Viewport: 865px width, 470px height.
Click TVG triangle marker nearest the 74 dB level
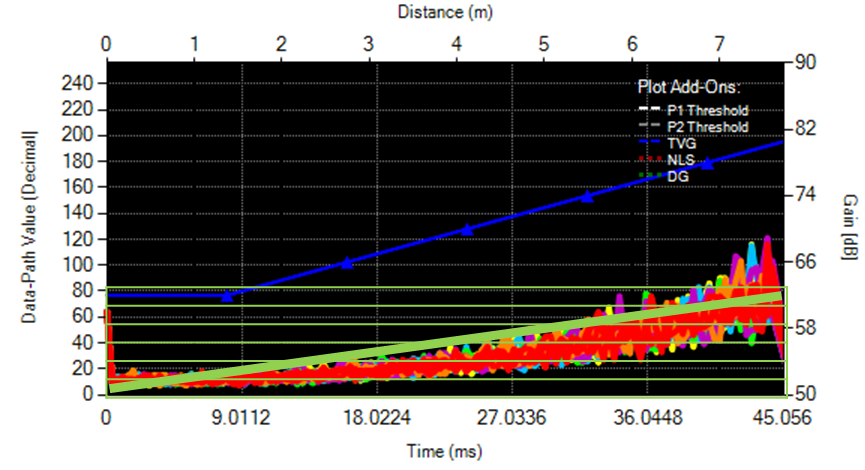(587, 196)
